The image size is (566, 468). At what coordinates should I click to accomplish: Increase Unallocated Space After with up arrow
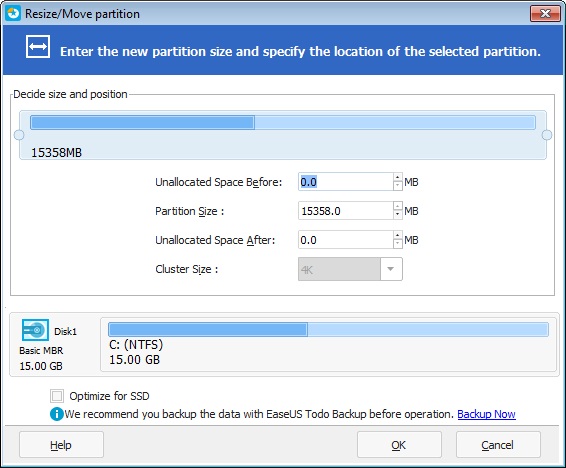(x=397, y=235)
